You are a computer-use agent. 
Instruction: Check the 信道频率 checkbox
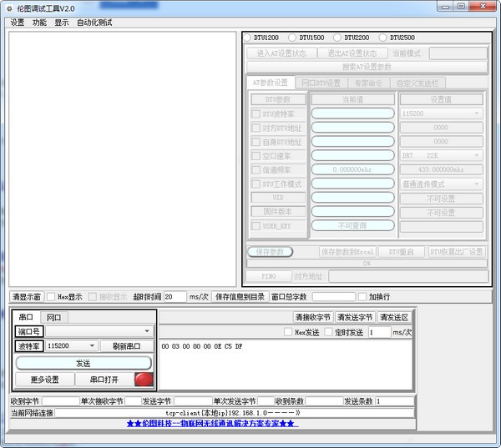coord(256,170)
